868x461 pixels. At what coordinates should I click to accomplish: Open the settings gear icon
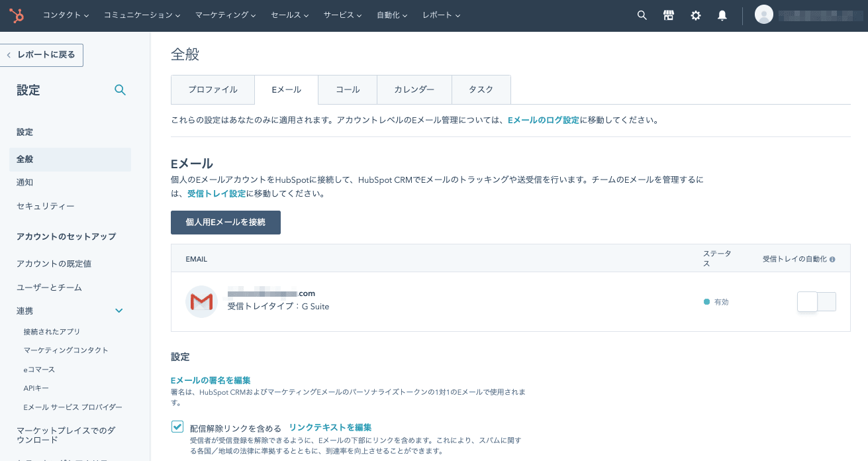coord(695,15)
